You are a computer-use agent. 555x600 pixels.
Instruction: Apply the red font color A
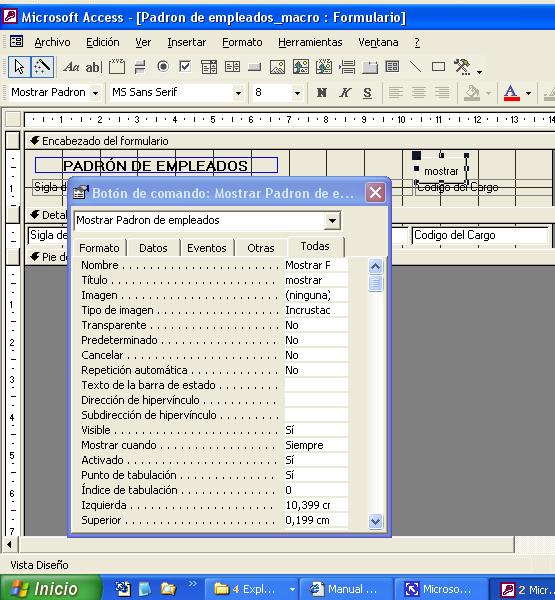512,93
